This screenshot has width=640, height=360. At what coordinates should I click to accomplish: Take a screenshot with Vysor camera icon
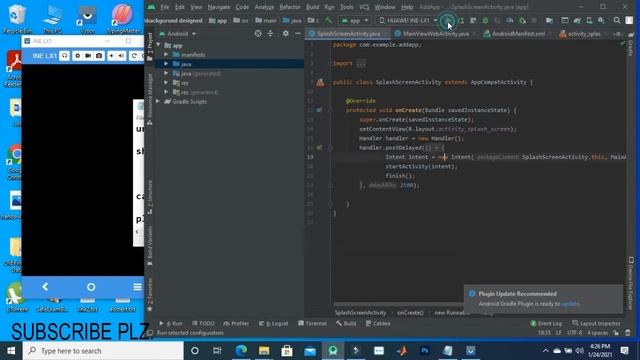(x=99, y=56)
